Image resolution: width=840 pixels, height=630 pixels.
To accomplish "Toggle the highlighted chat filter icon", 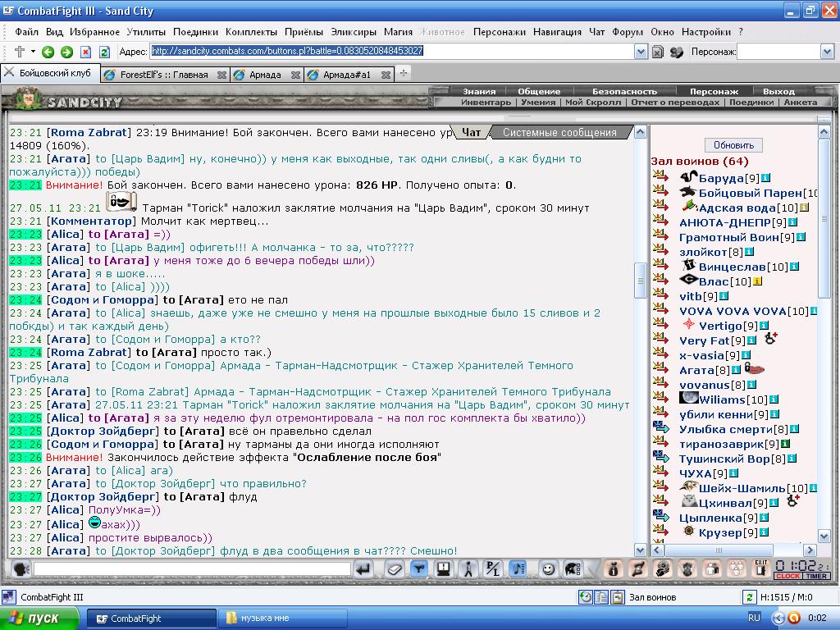I will click(419, 569).
